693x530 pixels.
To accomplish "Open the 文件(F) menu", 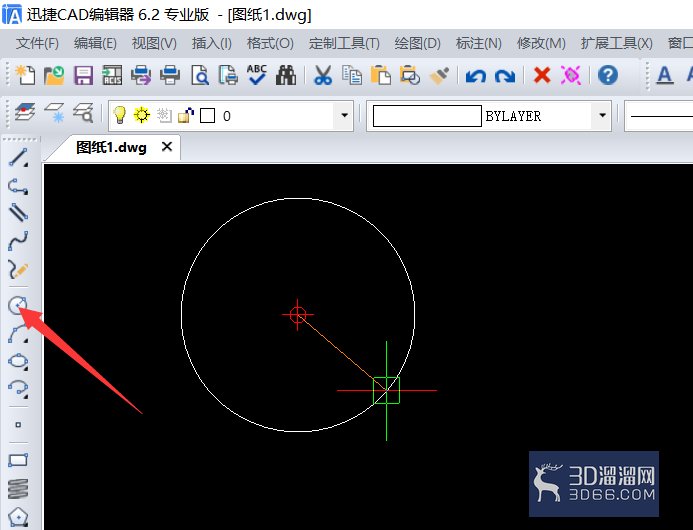I will coord(37,43).
